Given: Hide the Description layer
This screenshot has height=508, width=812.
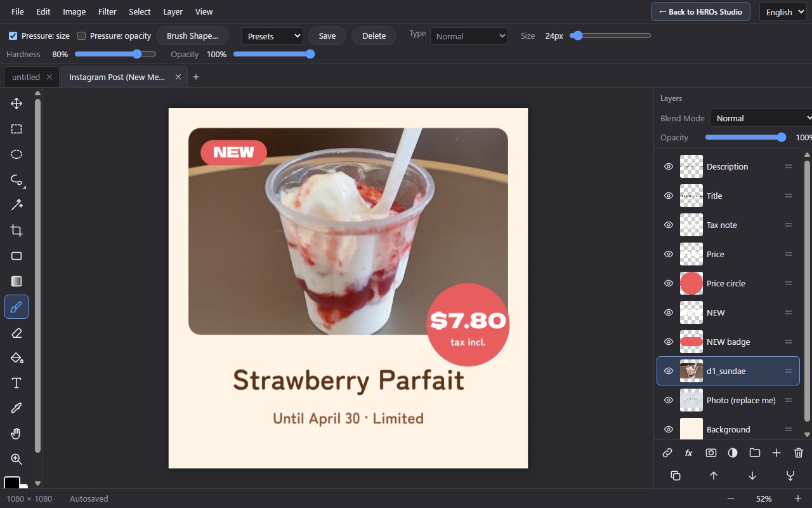Looking at the screenshot, I should coord(668,166).
